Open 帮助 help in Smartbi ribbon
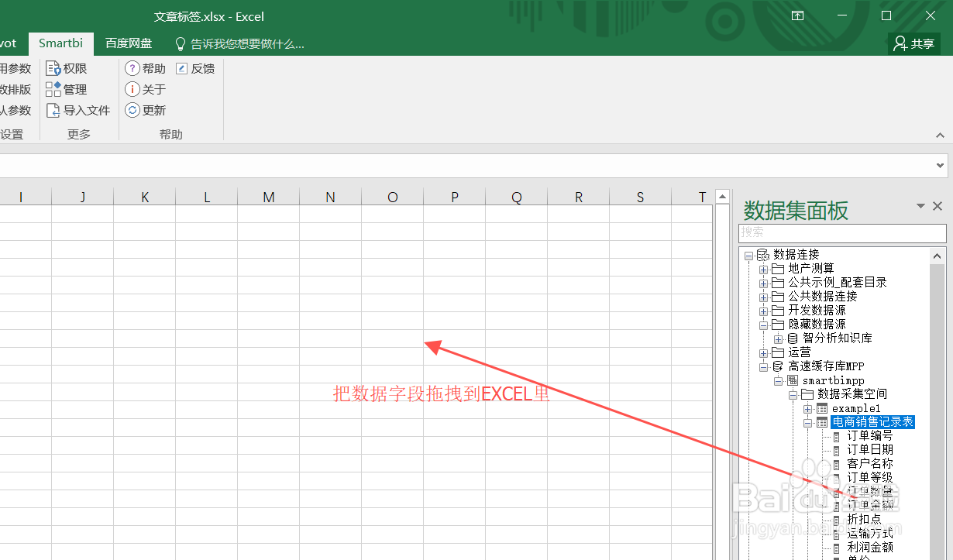 click(x=146, y=69)
